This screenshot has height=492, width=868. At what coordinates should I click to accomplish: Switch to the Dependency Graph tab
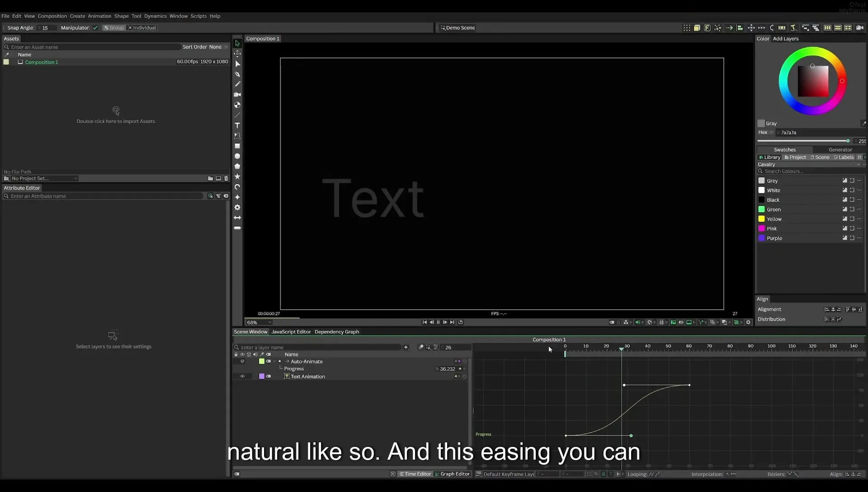pyautogui.click(x=337, y=332)
